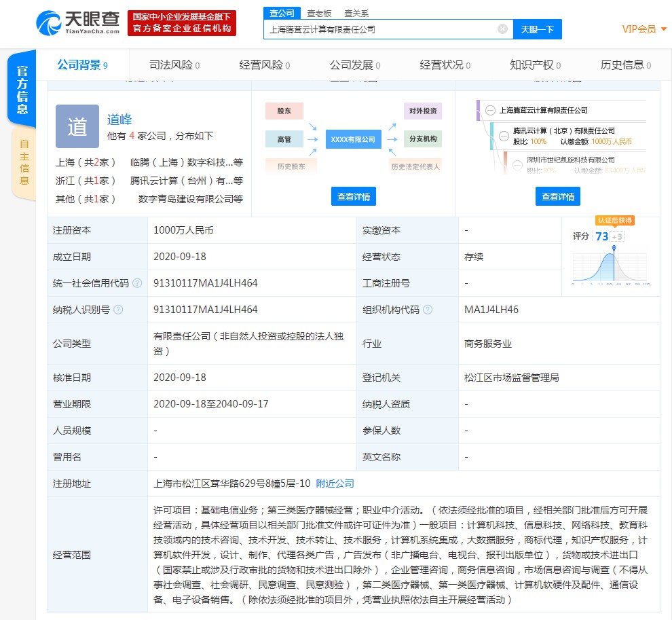Open 数字青岛建设有限公司 link
Screen dimensions: 672x620
click(x=191, y=199)
